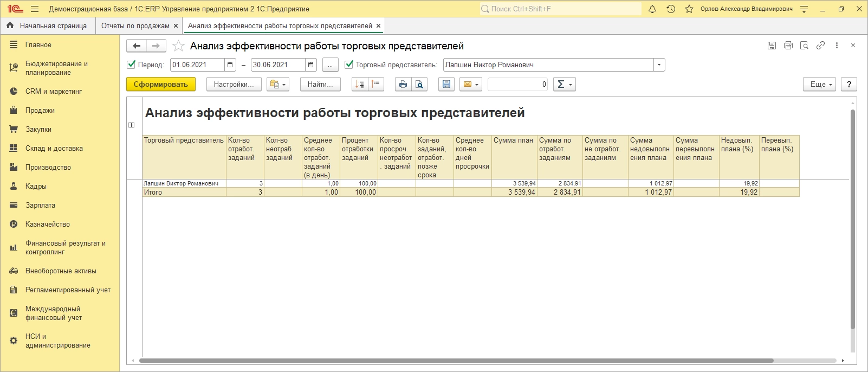Expand the Еще menu

click(x=820, y=84)
